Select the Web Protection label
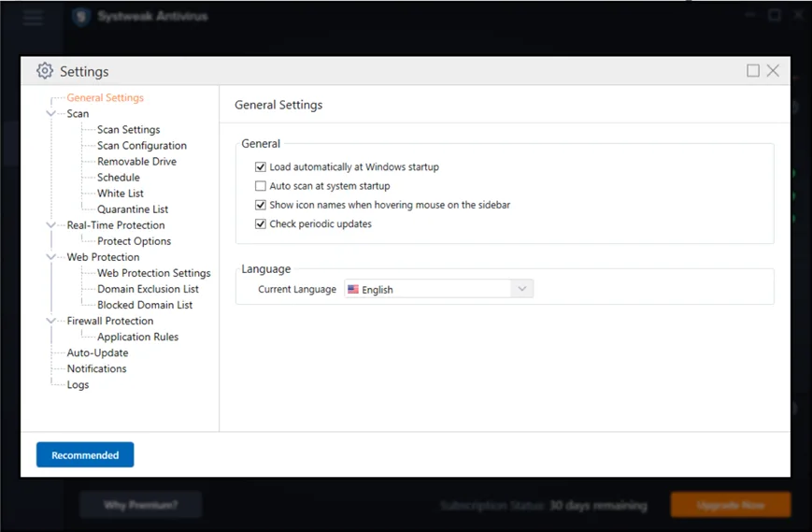812x532 pixels. (x=103, y=257)
